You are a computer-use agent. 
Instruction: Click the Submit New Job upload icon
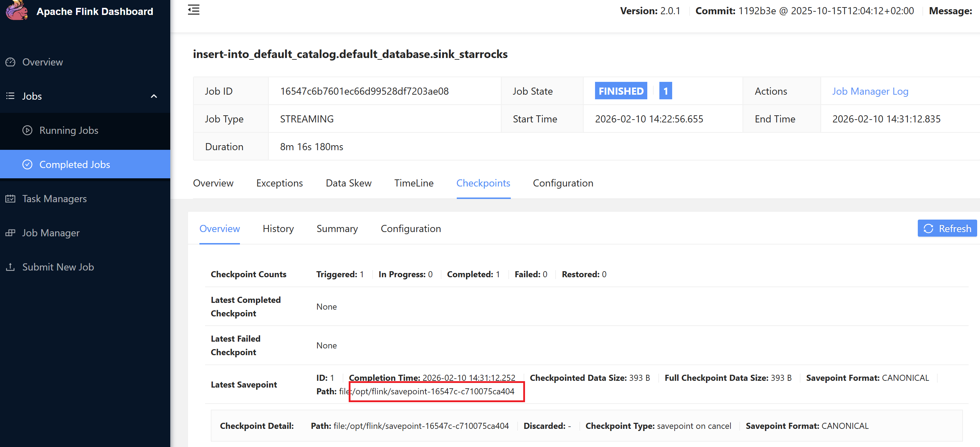click(x=11, y=267)
